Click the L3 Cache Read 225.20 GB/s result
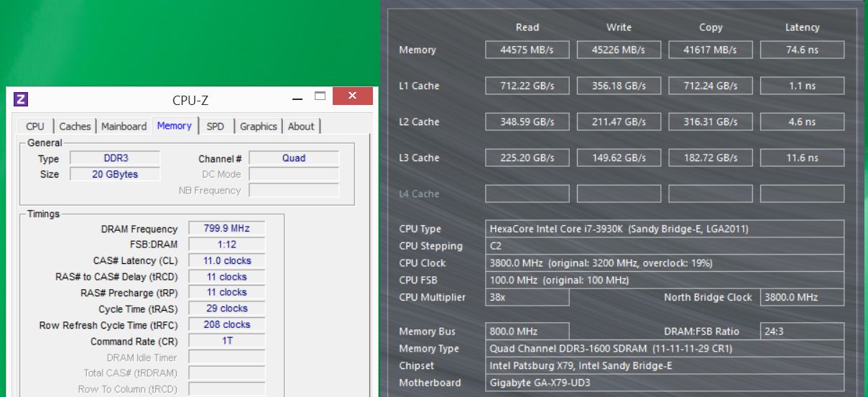The width and height of the screenshot is (868, 397). [x=527, y=158]
